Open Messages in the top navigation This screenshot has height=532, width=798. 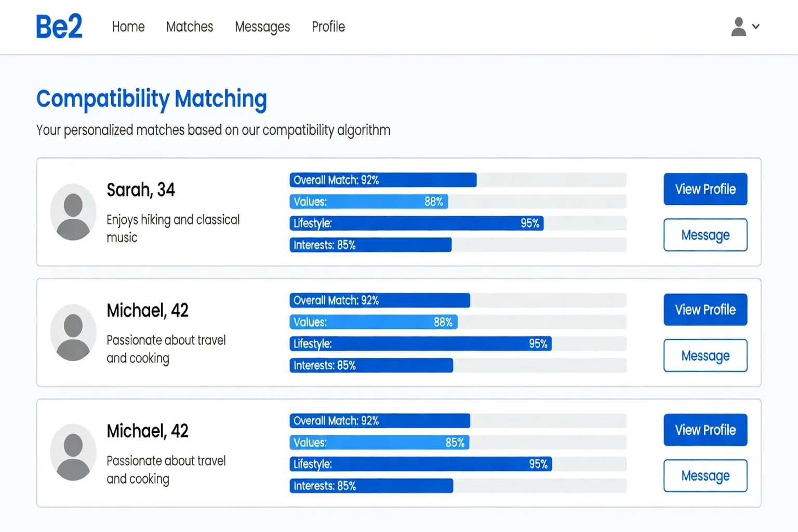tap(262, 26)
